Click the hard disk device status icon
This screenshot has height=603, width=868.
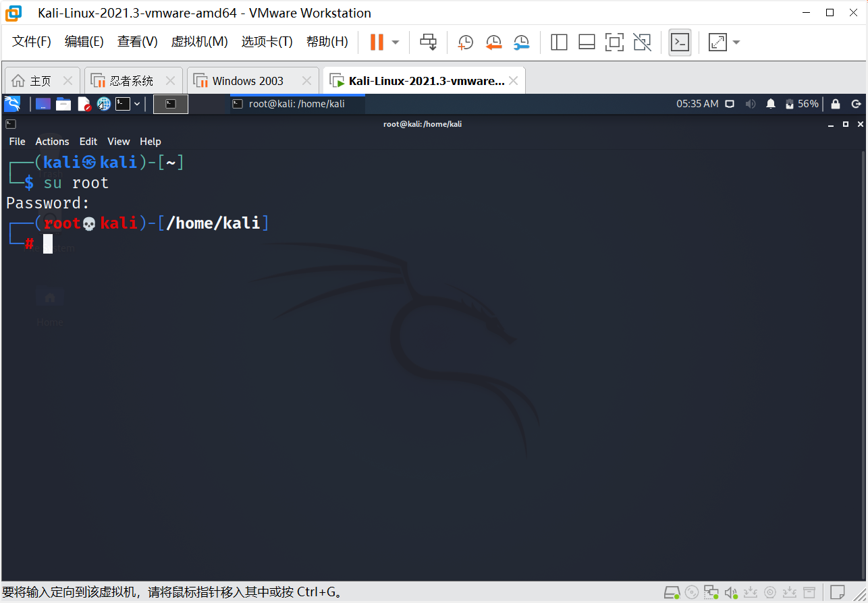pos(672,593)
